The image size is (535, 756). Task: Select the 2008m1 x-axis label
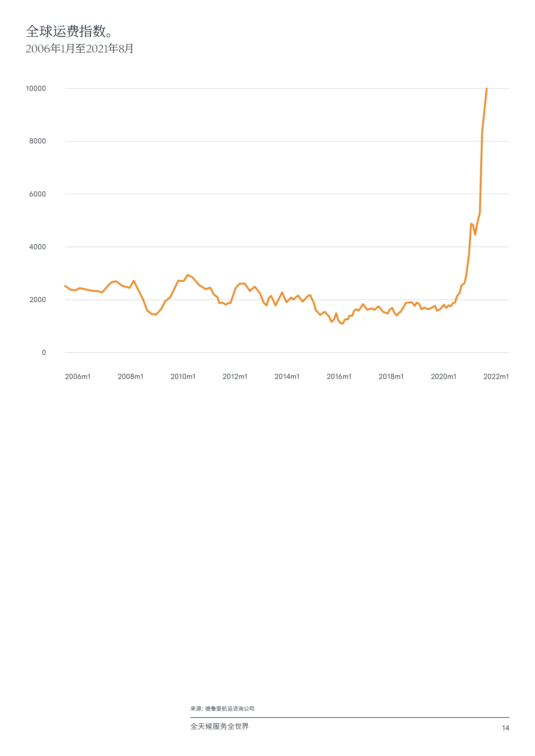(130, 377)
